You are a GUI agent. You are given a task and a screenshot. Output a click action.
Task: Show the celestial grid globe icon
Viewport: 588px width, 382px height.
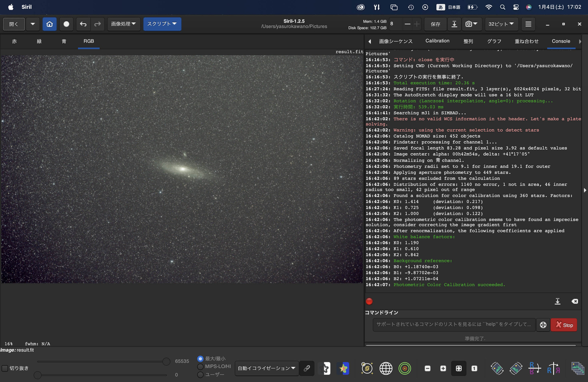(386, 368)
